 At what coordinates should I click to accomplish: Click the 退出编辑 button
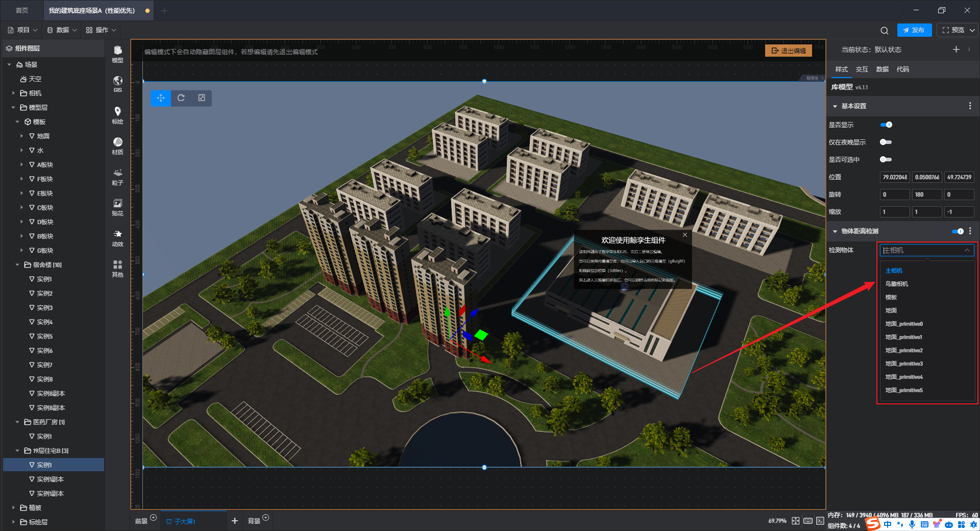point(789,51)
